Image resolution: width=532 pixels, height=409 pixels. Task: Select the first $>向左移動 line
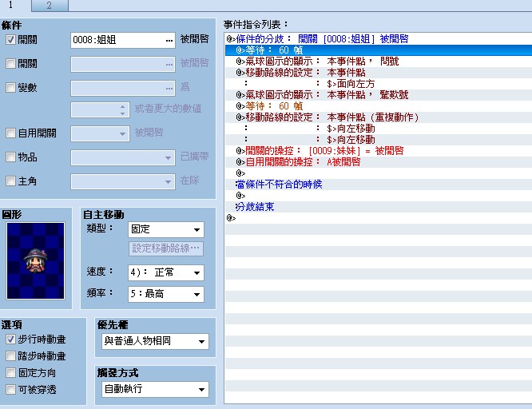tap(379, 129)
